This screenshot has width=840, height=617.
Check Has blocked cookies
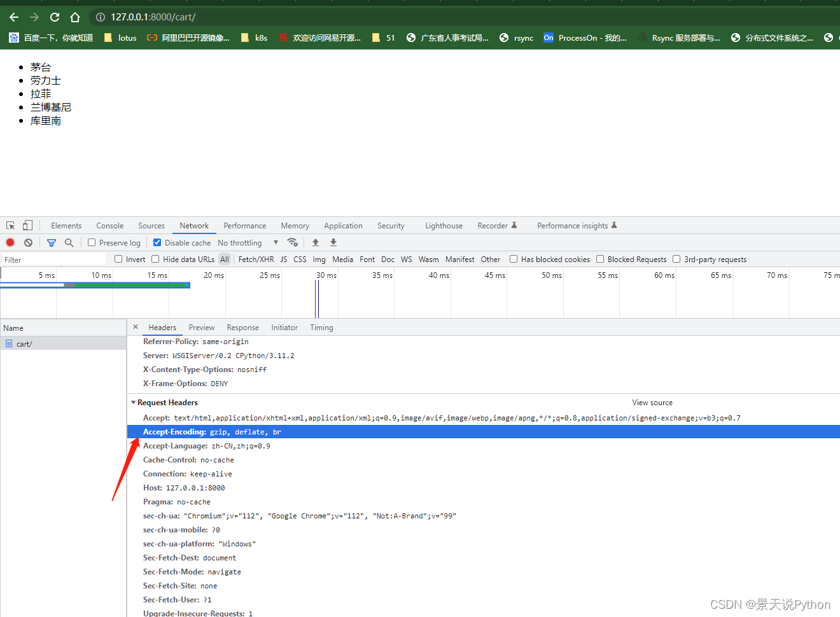[x=514, y=259]
